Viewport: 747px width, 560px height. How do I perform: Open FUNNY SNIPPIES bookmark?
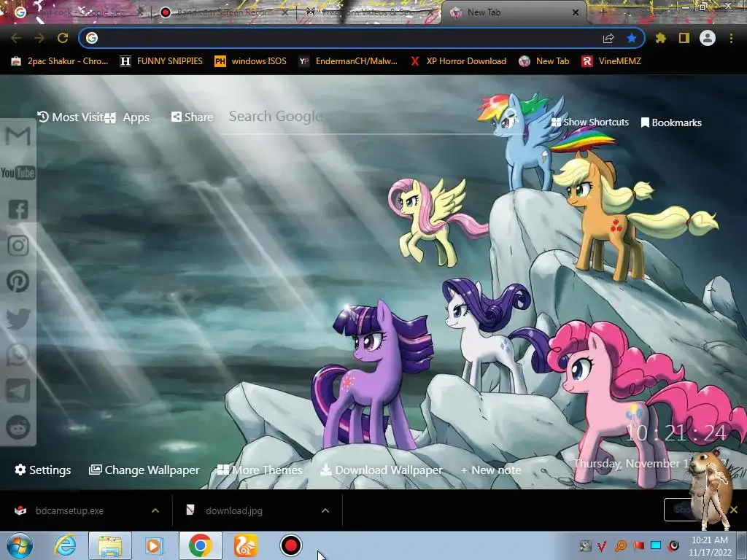point(161,61)
